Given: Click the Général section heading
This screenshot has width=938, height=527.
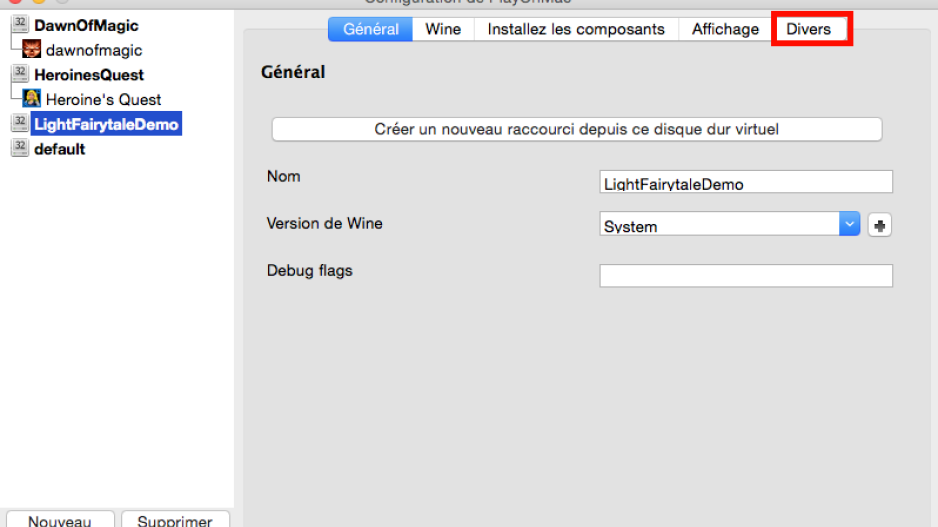Looking at the screenshot, I should pyautogui.click(x=293, y=72).
